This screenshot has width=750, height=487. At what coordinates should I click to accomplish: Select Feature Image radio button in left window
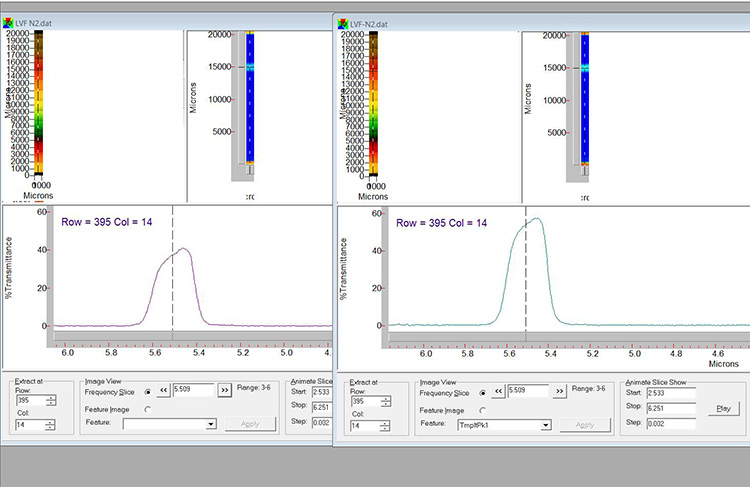148,408
